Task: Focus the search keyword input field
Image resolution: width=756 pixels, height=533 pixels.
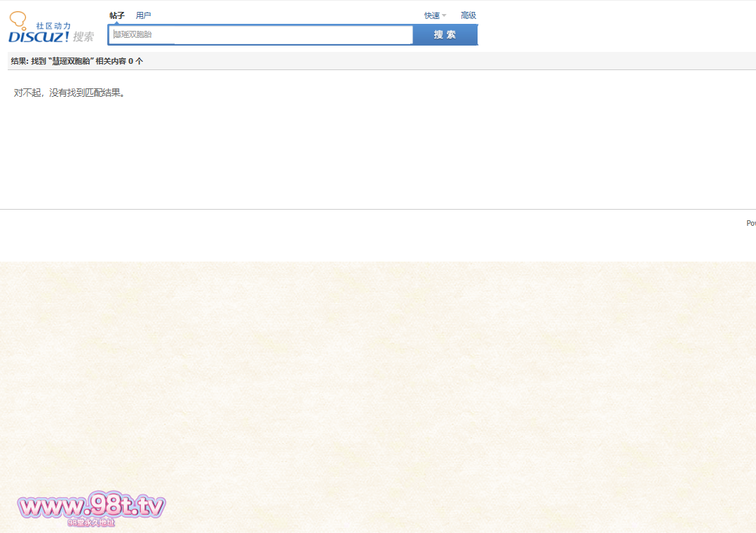Action: point(260,34)
